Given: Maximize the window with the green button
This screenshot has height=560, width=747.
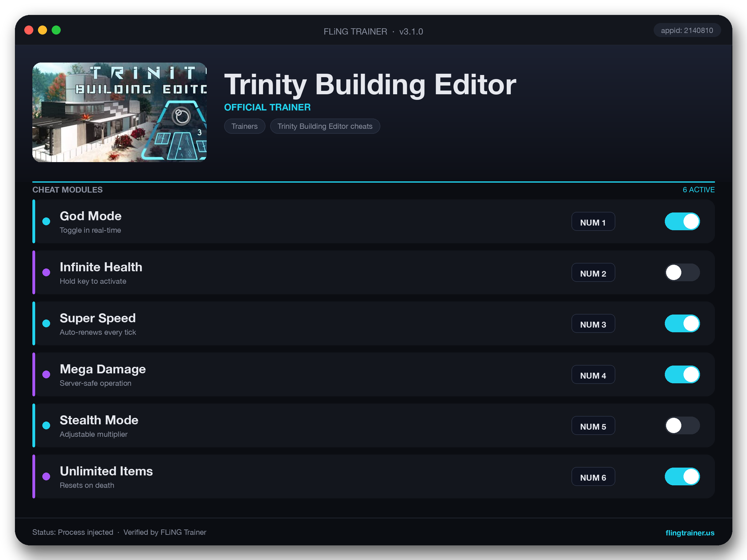Looking at the screenshot, I should click(x=56, y=30).
